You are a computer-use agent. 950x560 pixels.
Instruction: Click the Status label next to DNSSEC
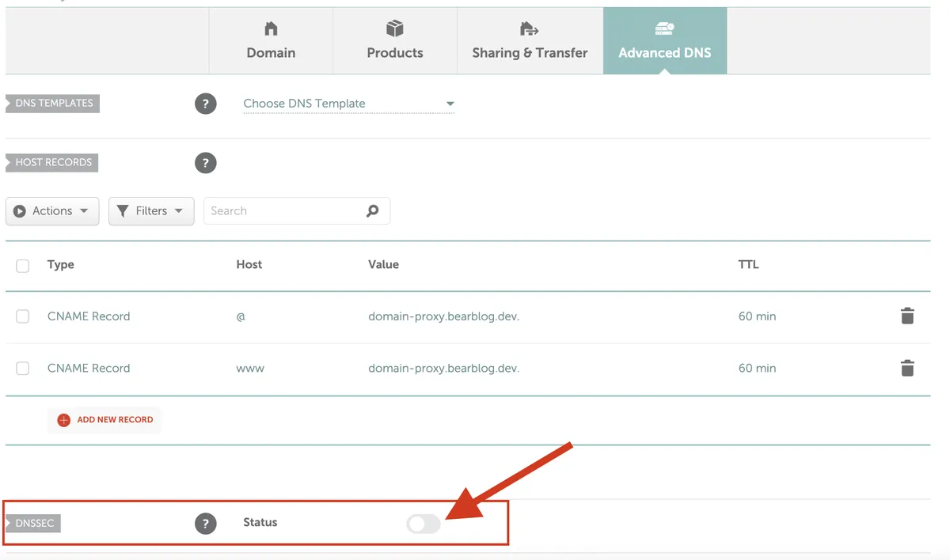click(x=260, y=522)
